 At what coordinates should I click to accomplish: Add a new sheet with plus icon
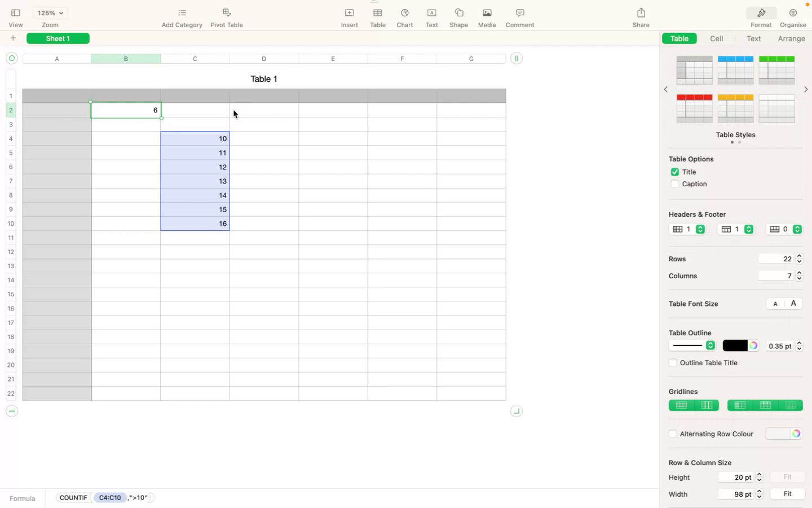(x=13, y=38)
